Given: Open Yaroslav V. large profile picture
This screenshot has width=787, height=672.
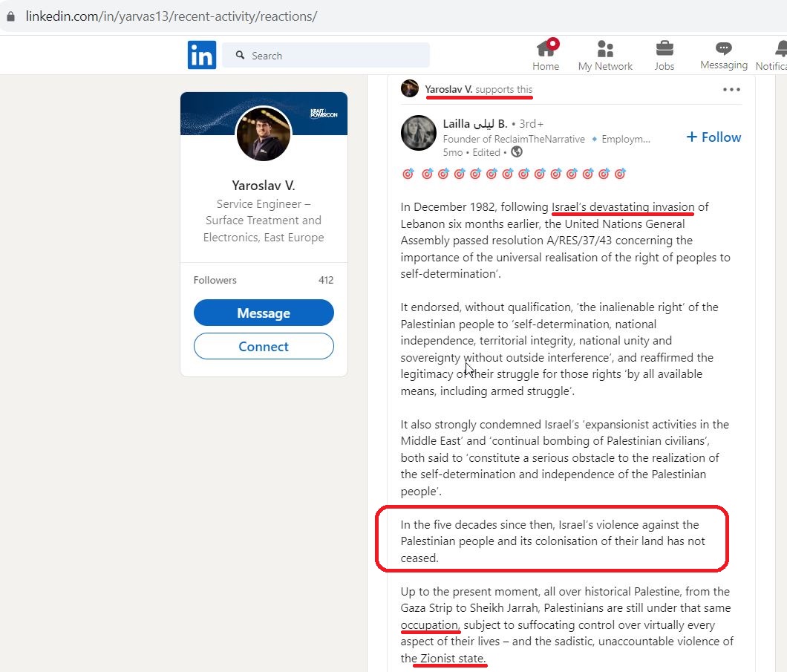Looking at the screenshot, I should tap(264, 134).
